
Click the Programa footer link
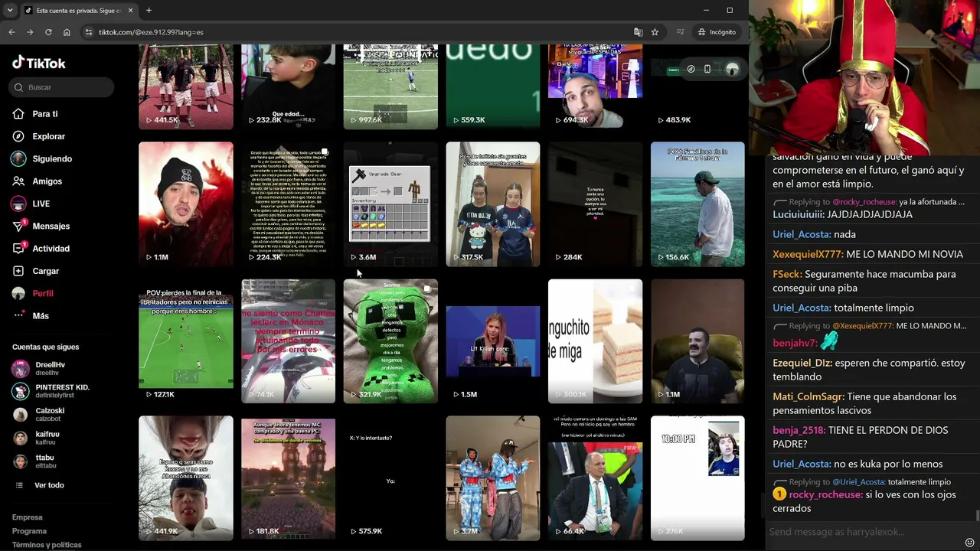[29, 531]
